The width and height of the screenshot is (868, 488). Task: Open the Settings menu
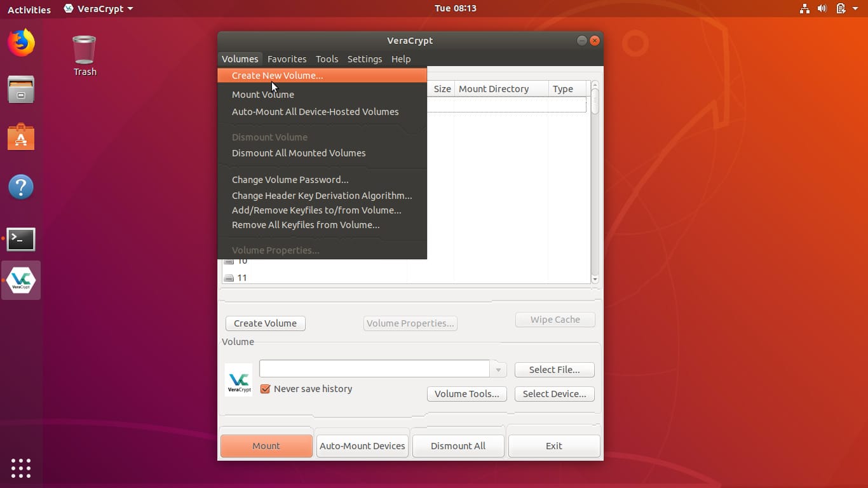[x=365, y=58]
